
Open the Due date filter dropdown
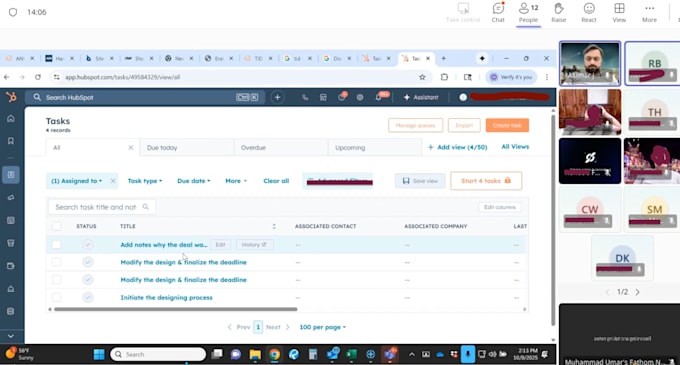(x=193, y=181)
